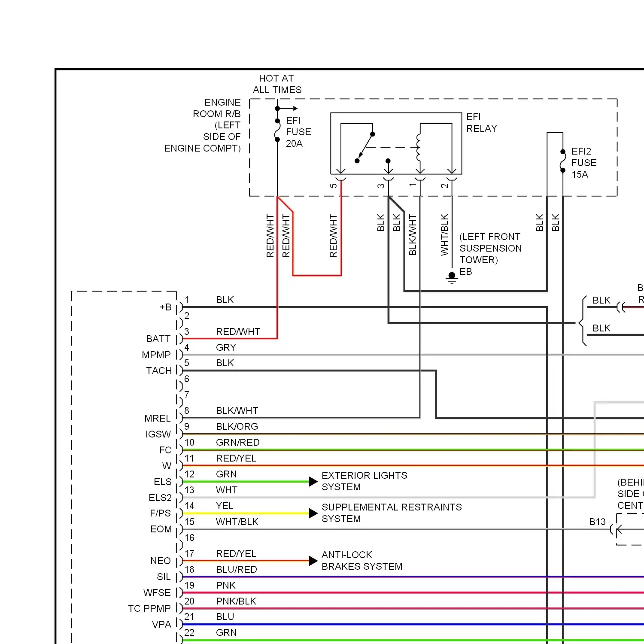Click the arrow pointing to Supplemental Restraints System
644x644 pixels.
click(x=313, y=513)
